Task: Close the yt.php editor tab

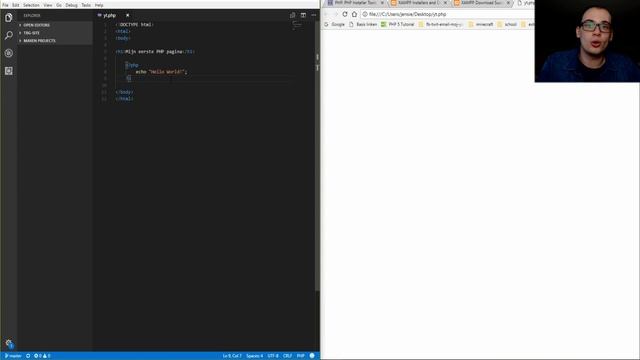Action: click(127, 16)
